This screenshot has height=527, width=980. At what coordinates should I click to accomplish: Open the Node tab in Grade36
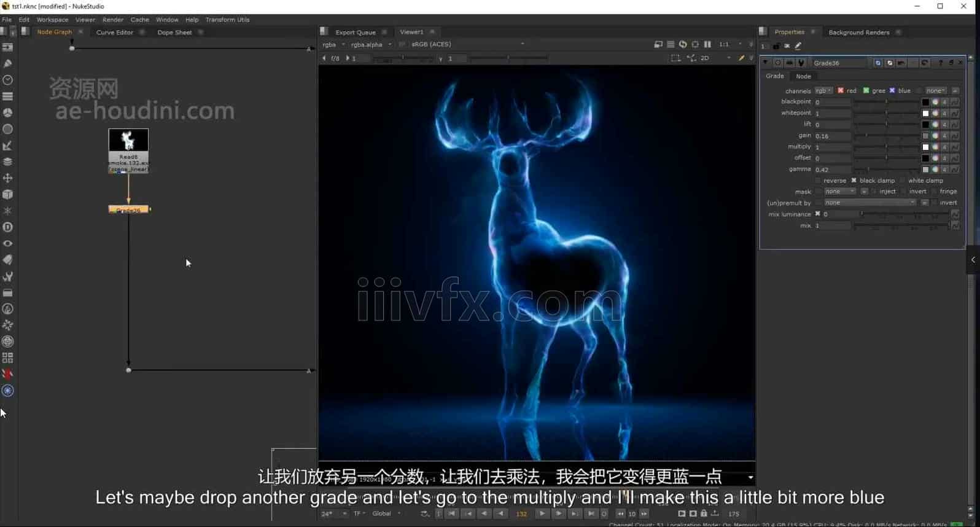[803, 76]
